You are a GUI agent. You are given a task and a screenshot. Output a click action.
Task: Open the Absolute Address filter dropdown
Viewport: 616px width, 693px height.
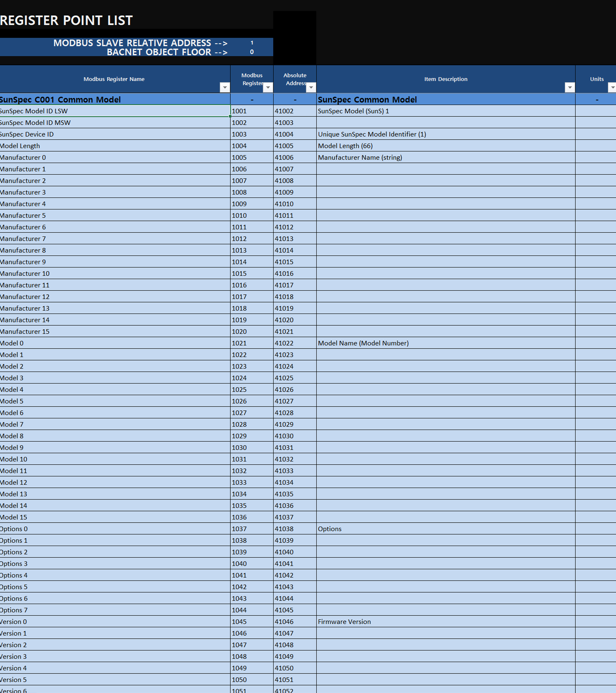pos(311,87)
